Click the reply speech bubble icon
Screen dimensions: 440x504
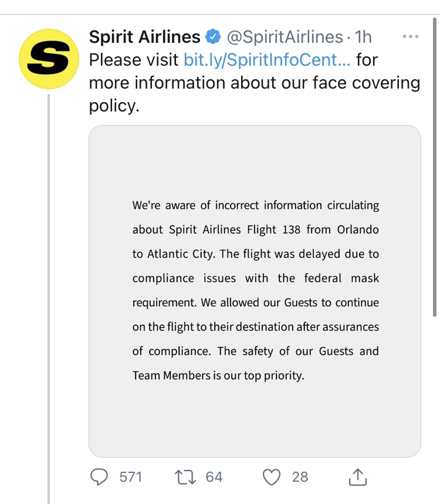tap(99, 477)
